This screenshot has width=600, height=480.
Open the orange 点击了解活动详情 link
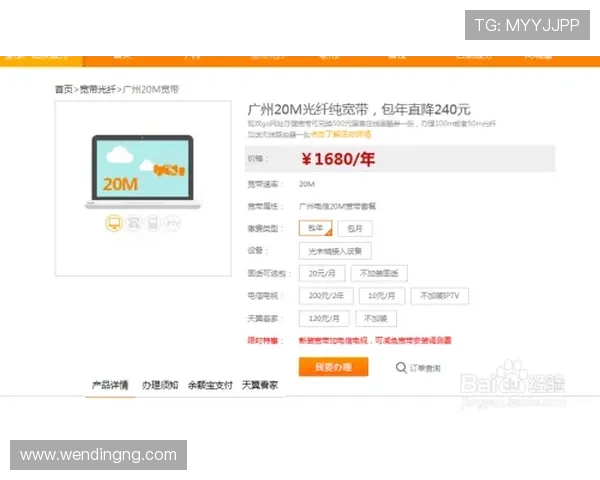click(x=340, y=134)
